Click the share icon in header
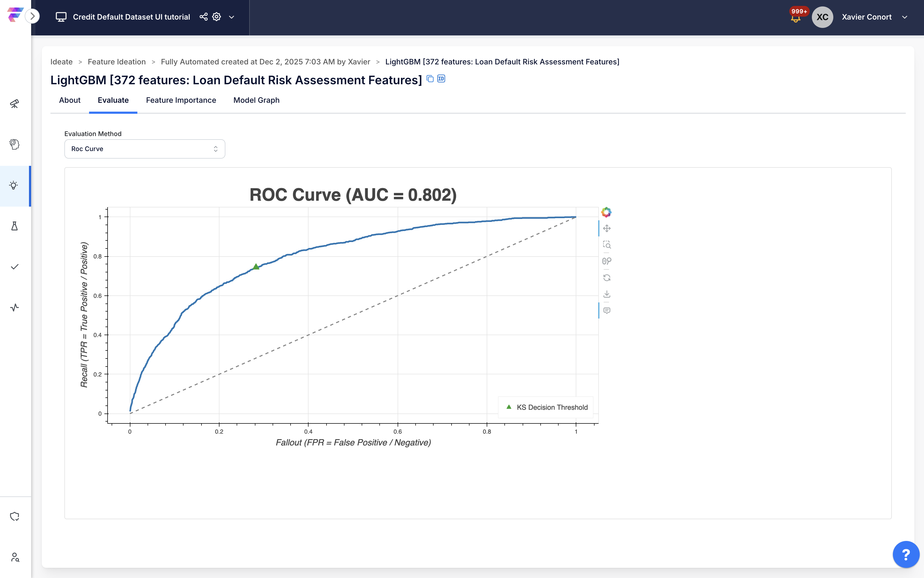The width and height of the screenshot is (924, 578). (204, 17)
